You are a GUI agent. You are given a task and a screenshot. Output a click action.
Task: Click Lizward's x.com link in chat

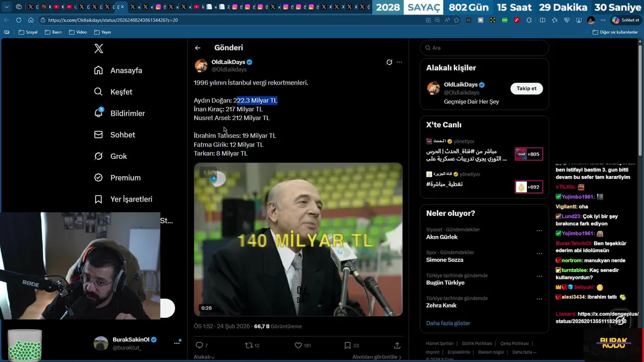click(x=598, y=317)
